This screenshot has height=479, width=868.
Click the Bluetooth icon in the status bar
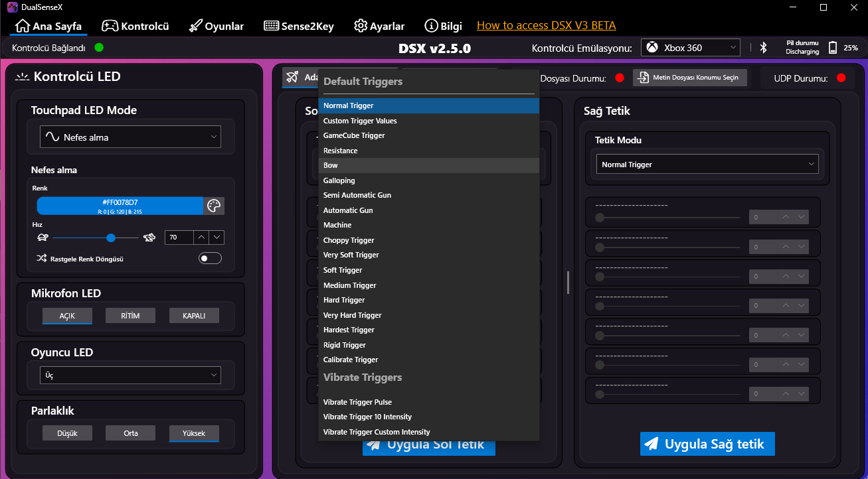point(764,48)
